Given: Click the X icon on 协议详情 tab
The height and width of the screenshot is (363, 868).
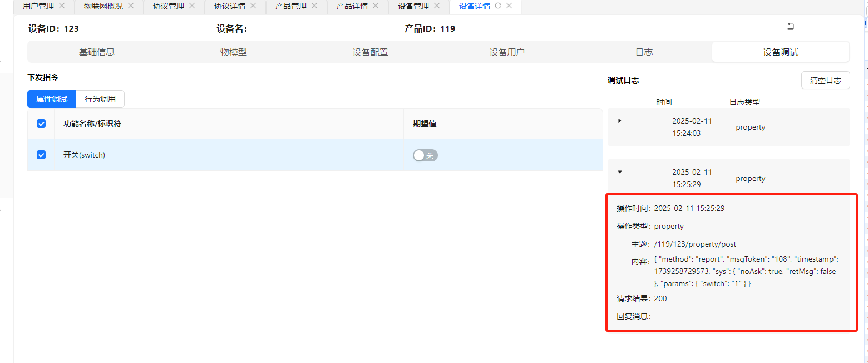Looking at the screenshot, I should click(253, 6).
